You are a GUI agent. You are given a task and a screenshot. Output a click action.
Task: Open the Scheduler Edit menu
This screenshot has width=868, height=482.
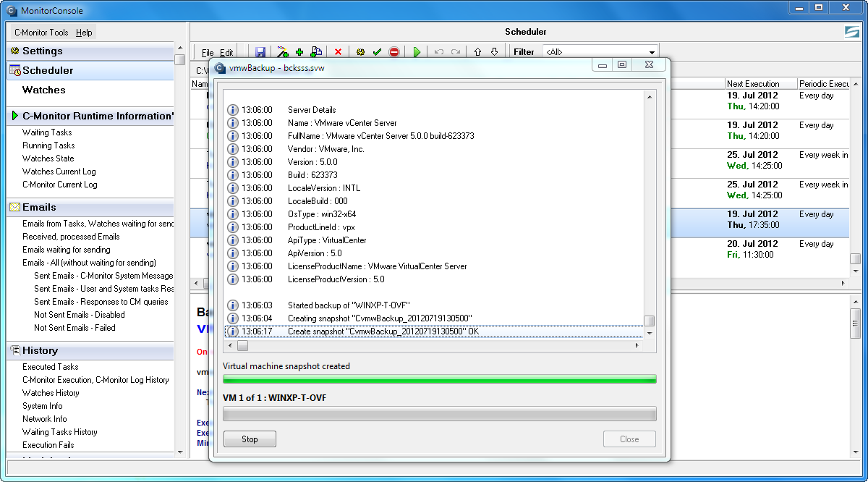pyautogui.click(x=226, y=53)
